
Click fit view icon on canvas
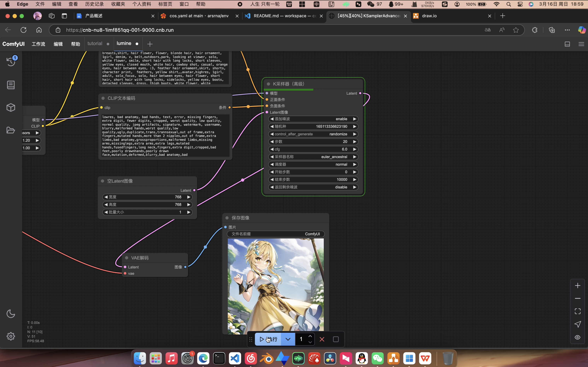pos(578,311)
